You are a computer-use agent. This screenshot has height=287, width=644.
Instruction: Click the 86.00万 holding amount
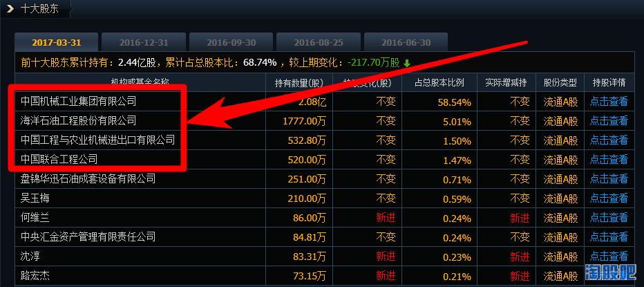pyautogui.click(x=310, y=218)
